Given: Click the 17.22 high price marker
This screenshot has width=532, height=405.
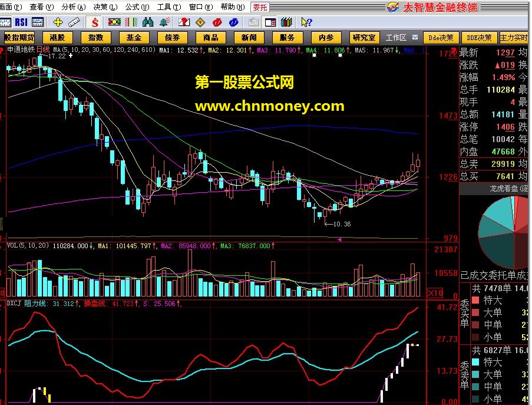Looking at the screenshot, I should pyautogui.click(x=57, y=56).
